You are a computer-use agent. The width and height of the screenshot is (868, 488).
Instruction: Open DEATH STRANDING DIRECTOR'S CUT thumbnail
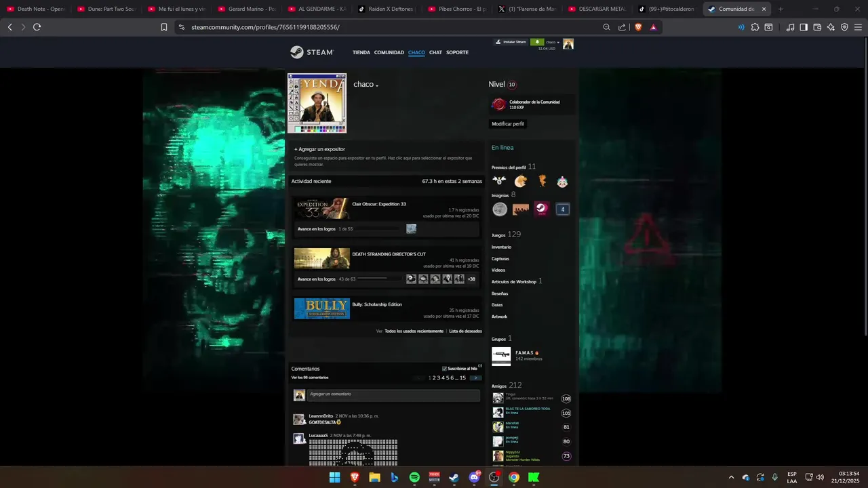point(322,259)
